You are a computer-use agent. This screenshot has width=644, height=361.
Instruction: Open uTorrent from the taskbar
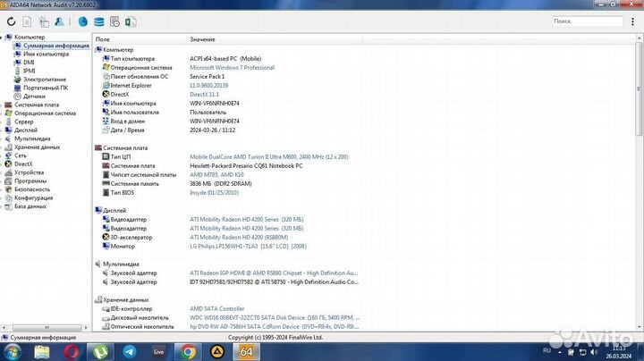[x=100, y=352]
